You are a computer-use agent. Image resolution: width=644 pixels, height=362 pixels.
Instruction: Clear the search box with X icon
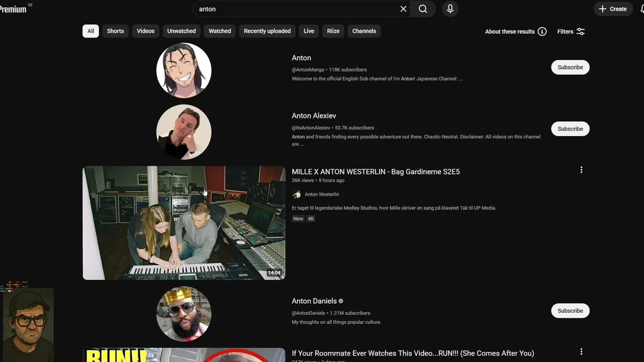tap(403, 9)
